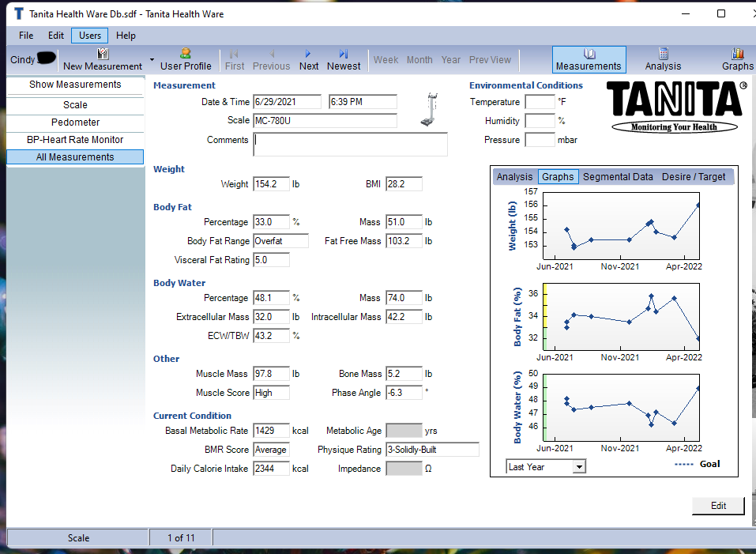756x554 pixels.
Task: Click the Body Fat Range Overfat field
Action: tap(280, 240)
